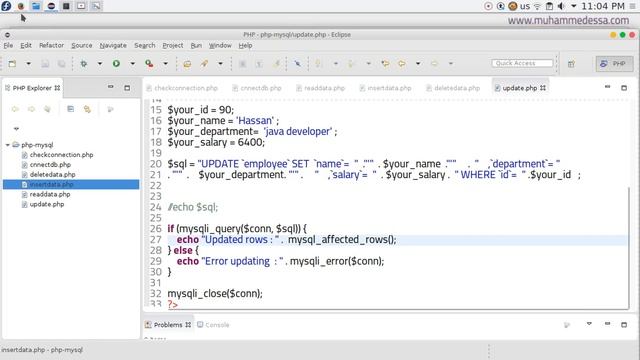Select the update.php editor tab

(520, 88)
